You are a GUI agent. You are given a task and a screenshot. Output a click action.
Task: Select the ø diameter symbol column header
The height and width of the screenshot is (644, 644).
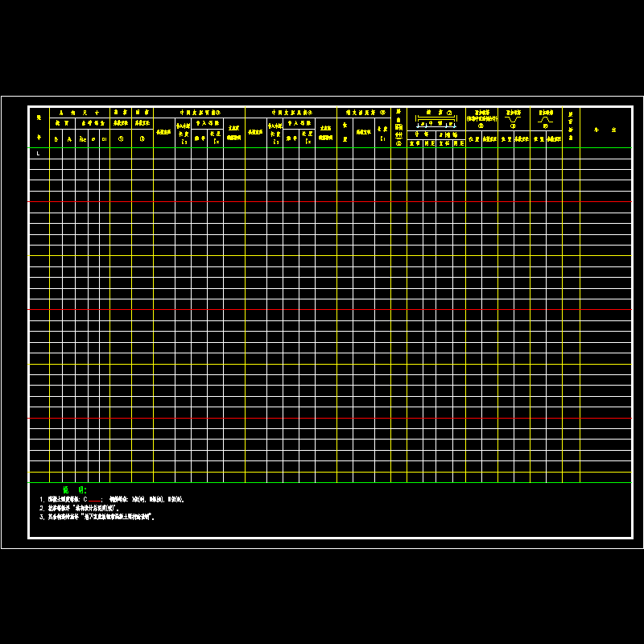(94, 139)
